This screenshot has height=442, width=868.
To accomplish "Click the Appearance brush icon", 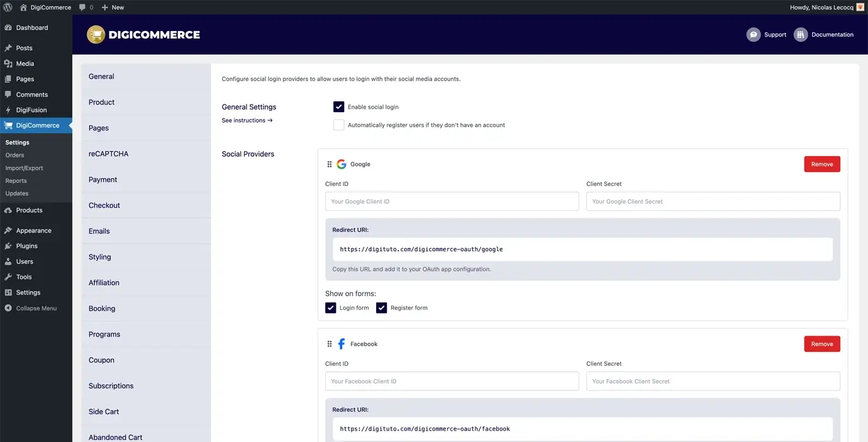I will pyautogui.click(x=8, y=230).
